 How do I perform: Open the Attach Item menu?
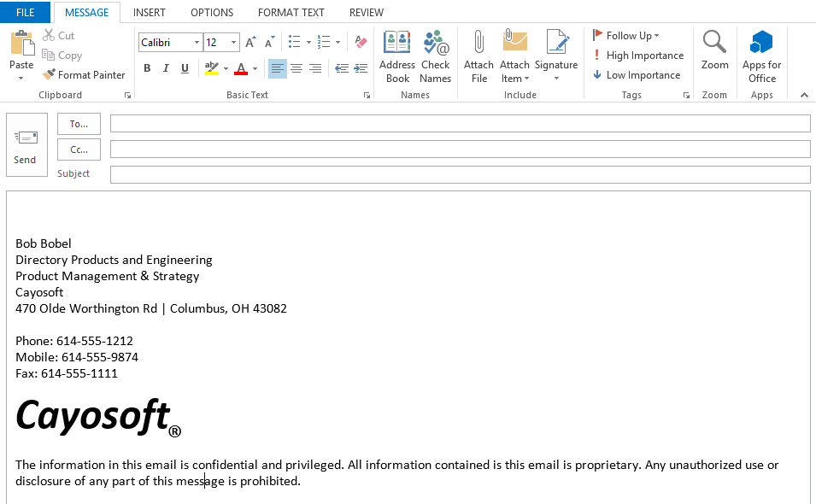coord(514,72)
